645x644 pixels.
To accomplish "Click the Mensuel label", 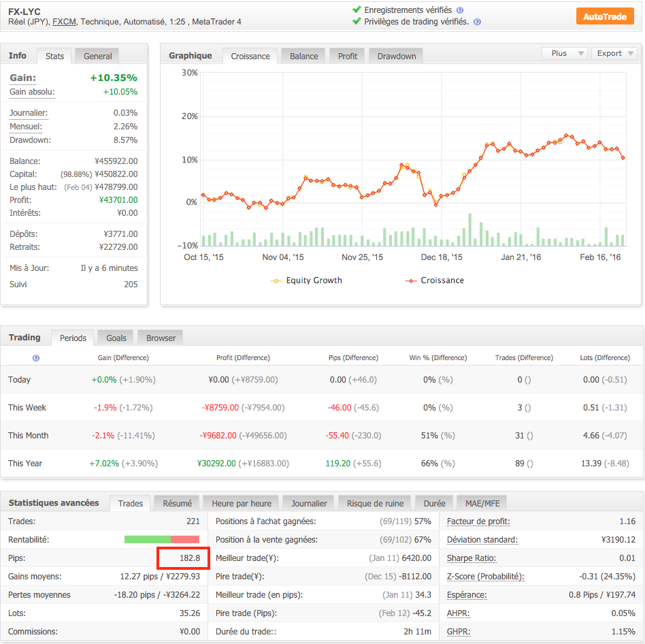I will coord(25,127).
